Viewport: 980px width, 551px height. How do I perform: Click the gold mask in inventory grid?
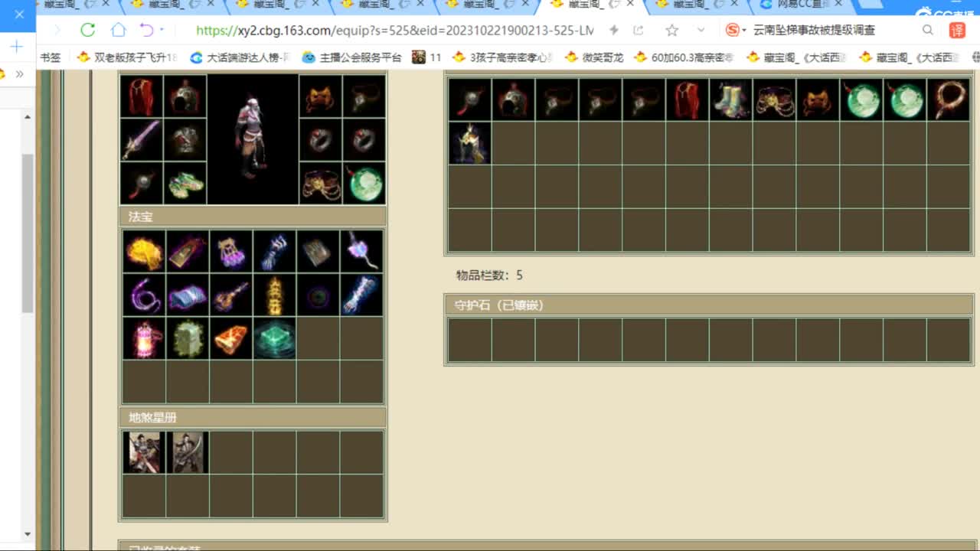(818, 99)
